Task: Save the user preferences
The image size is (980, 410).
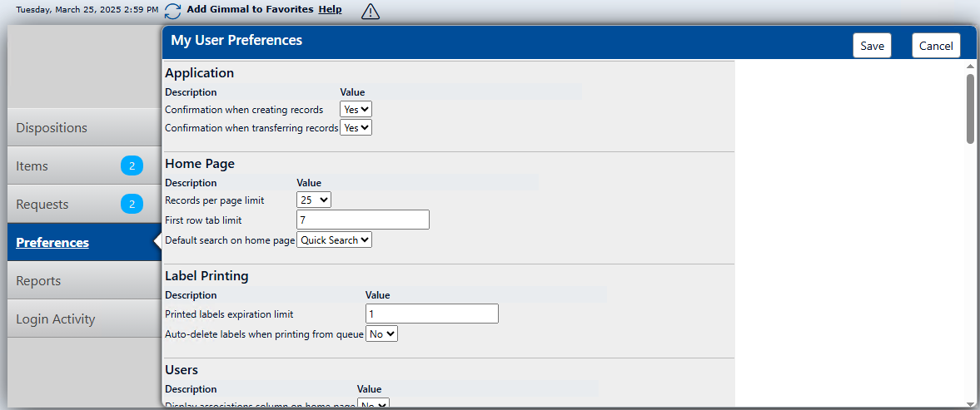Action: click(872, 46)
